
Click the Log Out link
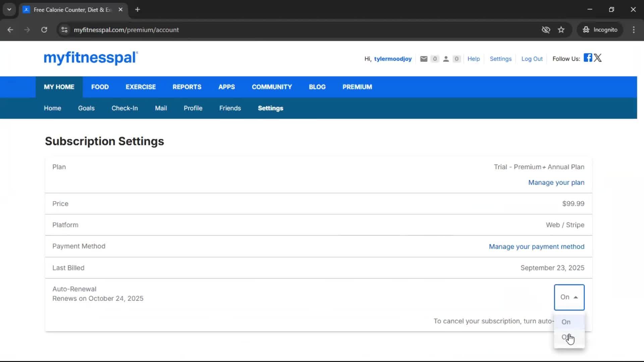532,59
